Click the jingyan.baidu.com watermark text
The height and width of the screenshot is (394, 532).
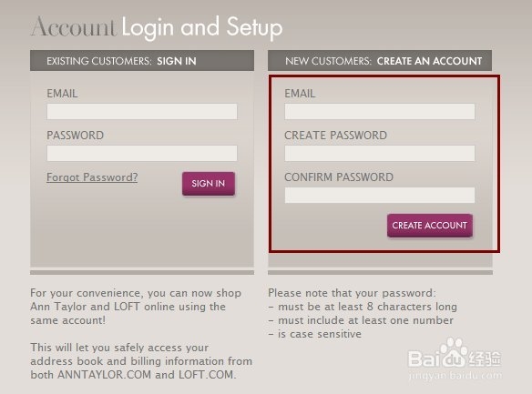point(455,376)
